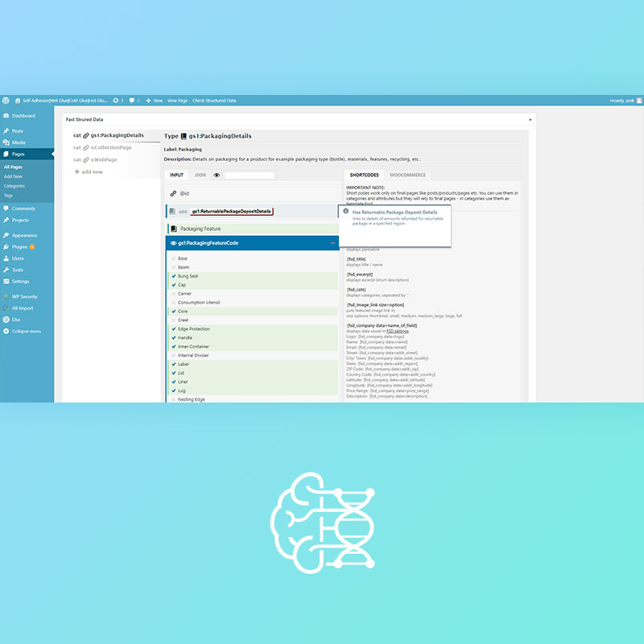Select Add New submenu item

click(x=13, y=176)
